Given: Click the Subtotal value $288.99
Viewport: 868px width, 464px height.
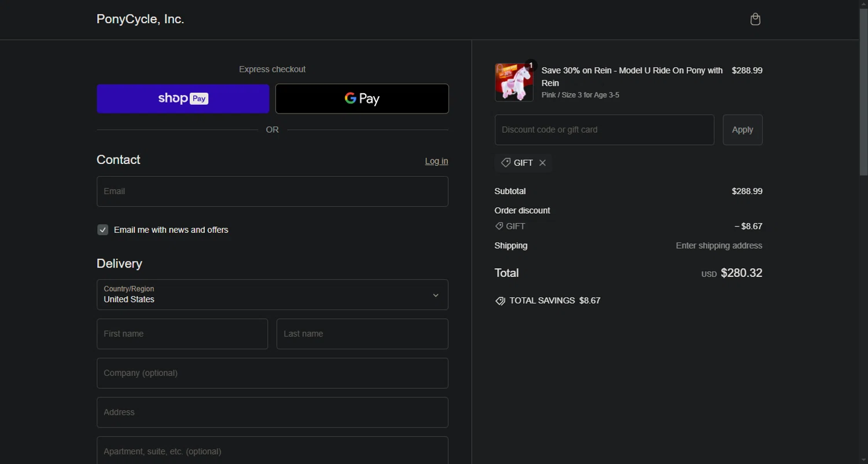Looking at the screenshot, I should 747,191.
